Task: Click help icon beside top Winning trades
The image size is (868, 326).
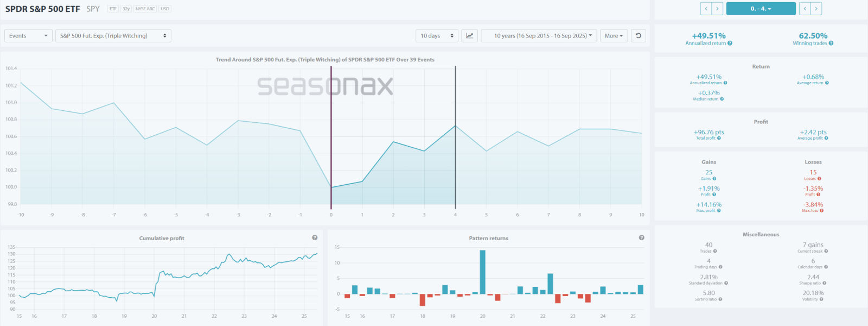Action: tap(831, 43)
